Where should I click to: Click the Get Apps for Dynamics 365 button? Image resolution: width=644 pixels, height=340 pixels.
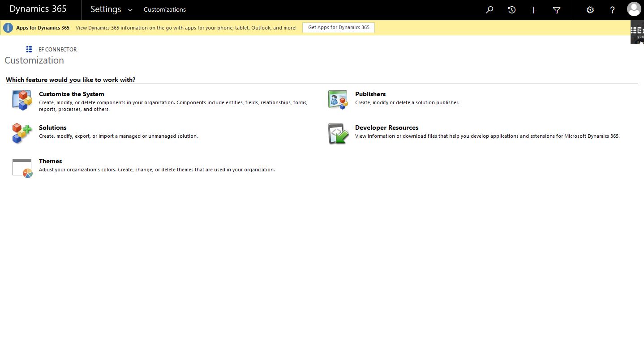(x=338, y=27)
